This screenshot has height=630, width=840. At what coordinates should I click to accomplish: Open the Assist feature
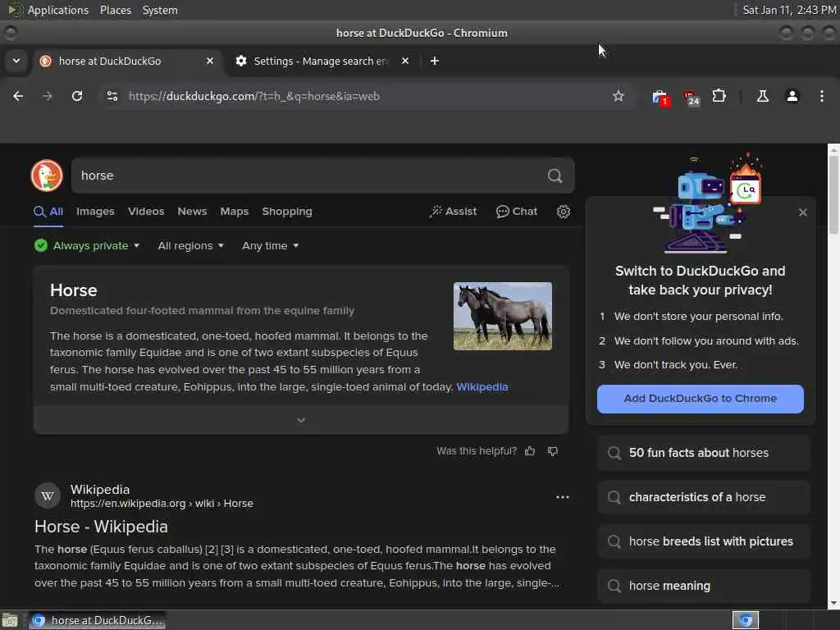(453, 212)
